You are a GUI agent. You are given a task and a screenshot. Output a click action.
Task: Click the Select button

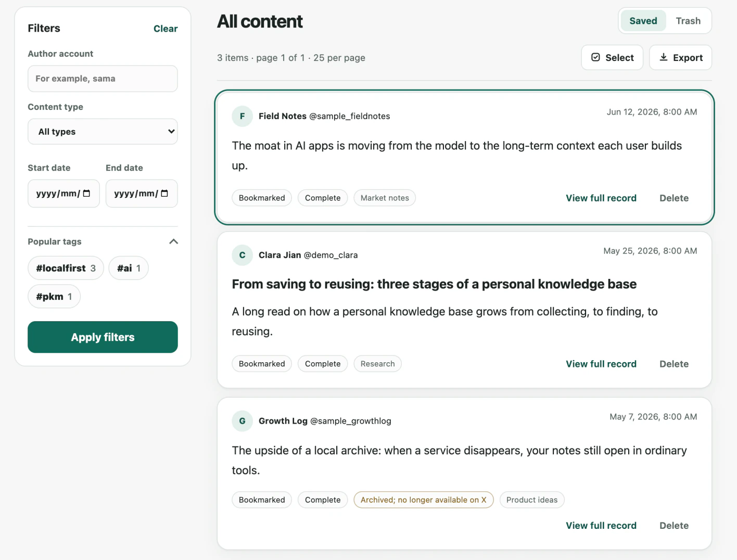pyautogui.click(x=612, y=58)
